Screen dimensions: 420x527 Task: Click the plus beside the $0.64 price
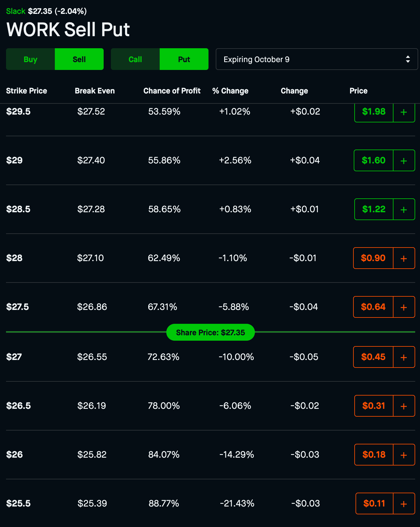pos(404,307)
